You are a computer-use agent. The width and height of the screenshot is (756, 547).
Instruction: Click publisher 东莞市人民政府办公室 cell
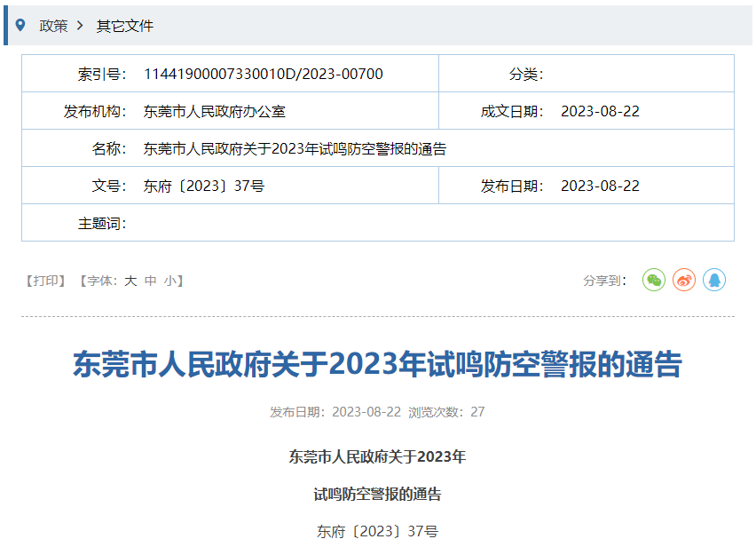coord(215,111)
